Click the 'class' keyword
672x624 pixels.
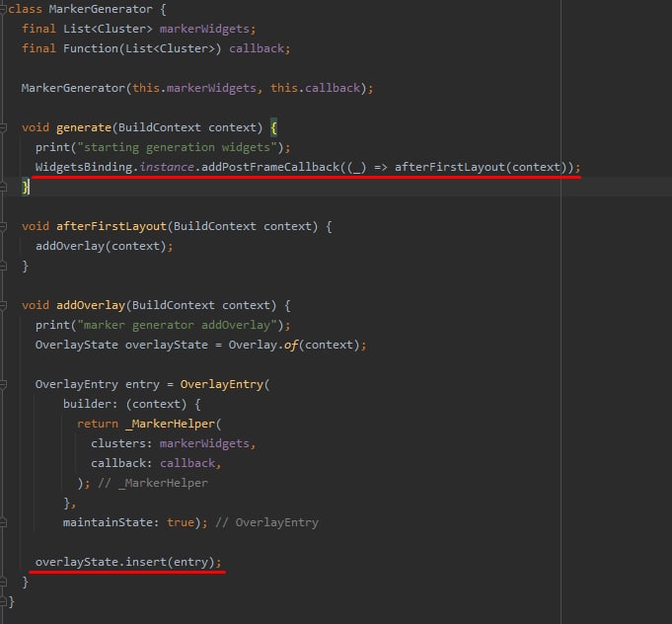click(25, 9)
